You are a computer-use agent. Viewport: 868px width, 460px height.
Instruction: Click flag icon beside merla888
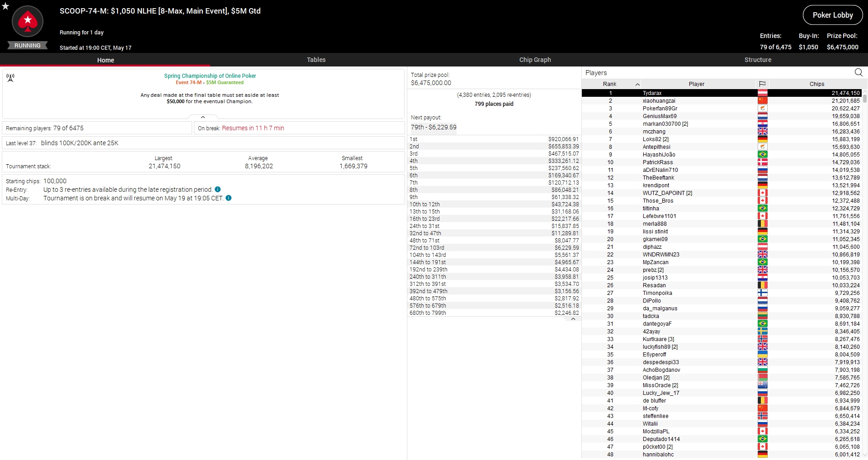(x=763, y=224)
